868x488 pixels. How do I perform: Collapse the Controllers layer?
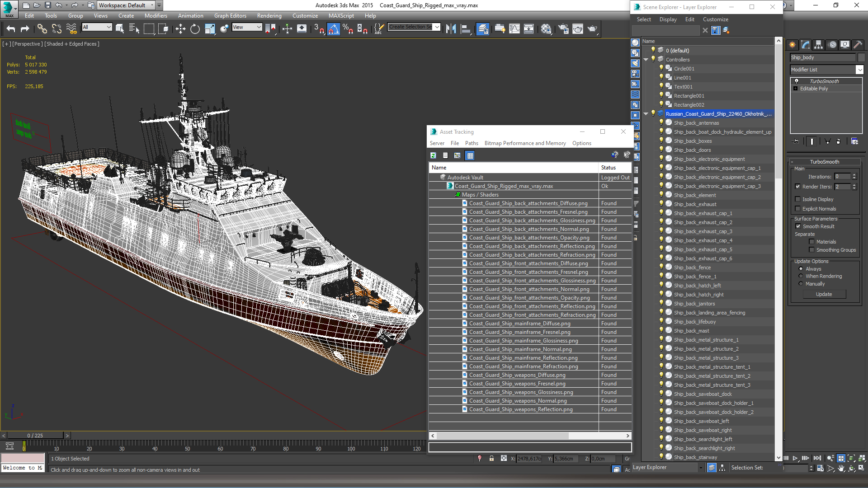[x=646, y=60]
